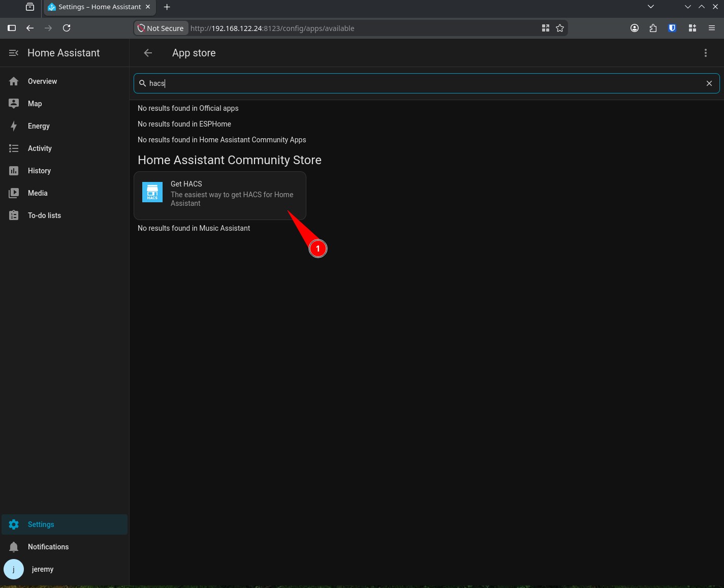Open the browser account icon
This screenshot has width=724, height=588.
pos(635,28)
